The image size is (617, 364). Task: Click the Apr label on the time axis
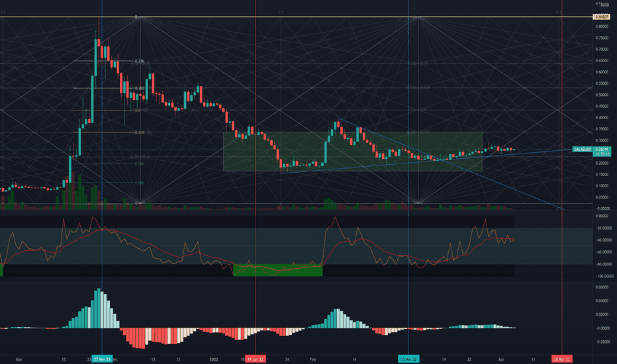501,359
